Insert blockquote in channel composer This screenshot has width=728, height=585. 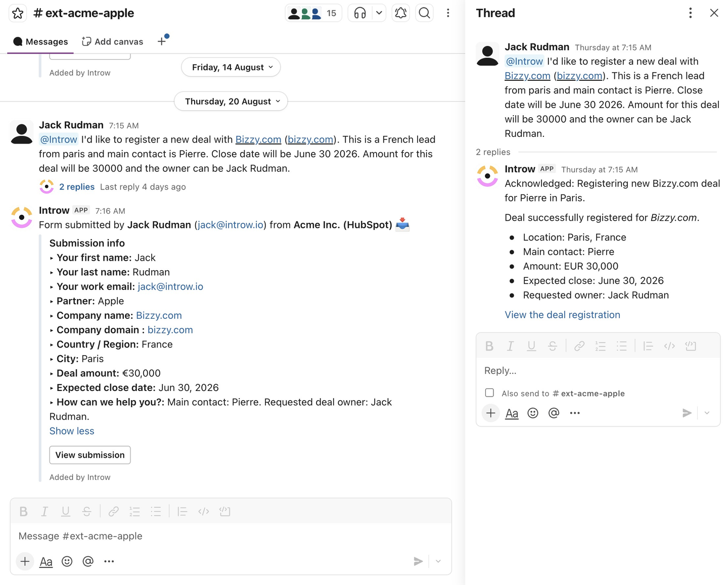click(x=183, y=511)
